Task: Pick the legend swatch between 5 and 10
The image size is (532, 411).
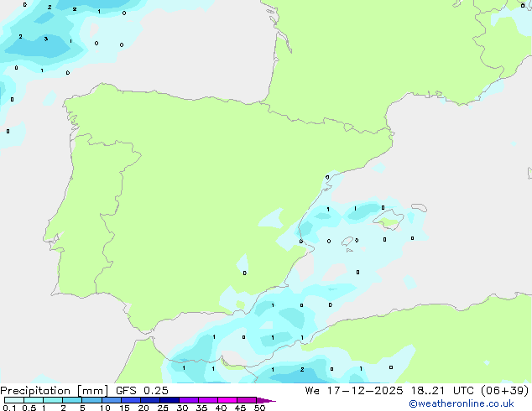Action: 91,400
